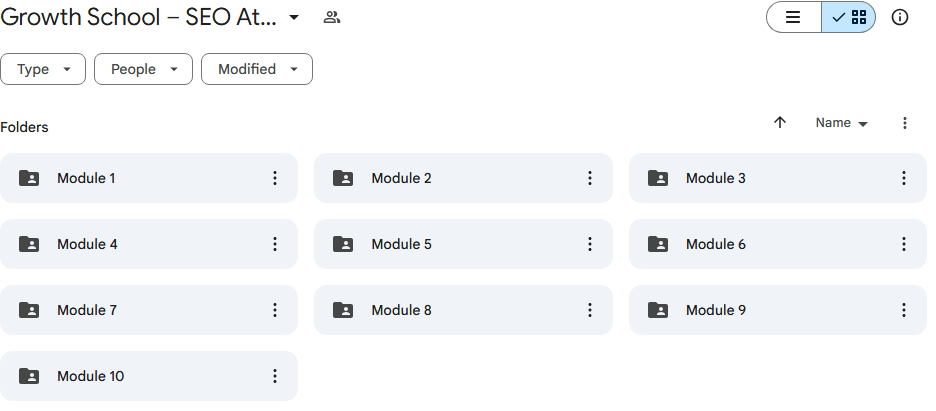Open more options for Module 5 folder

point(589,244)
